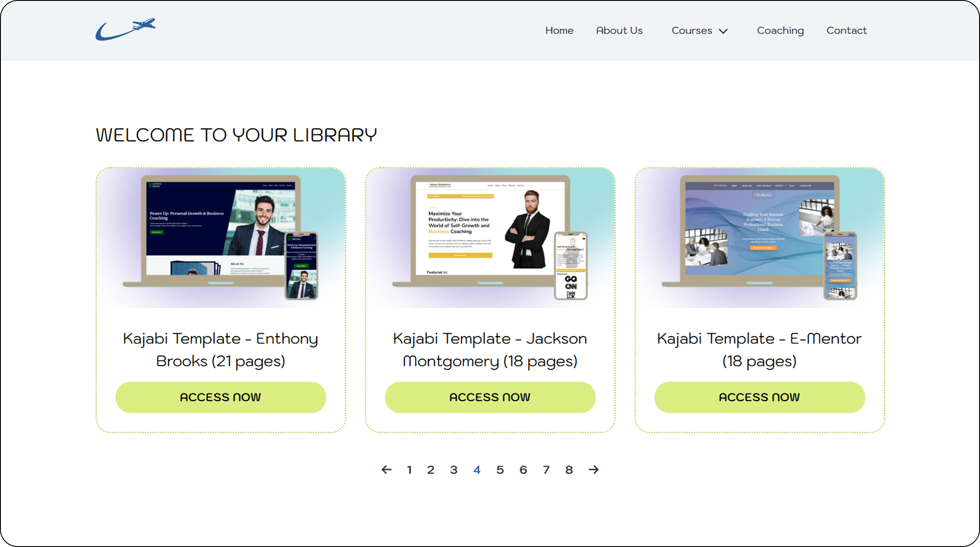Screen dimensions: 980x547
Task: Jump to page 8 in the pagination
Action: (x=569, y=470)
